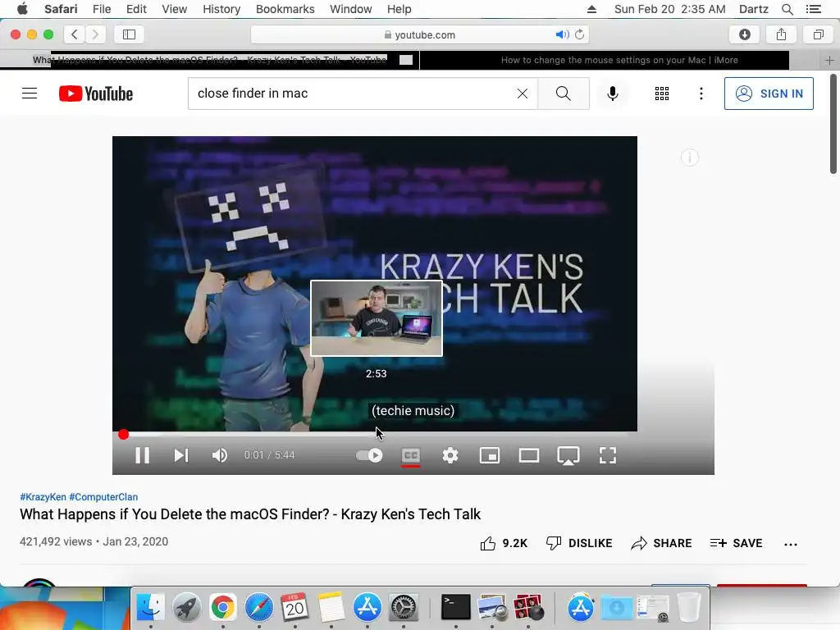
Task: Enable miniplayer mode
Action: pos(490,455)
